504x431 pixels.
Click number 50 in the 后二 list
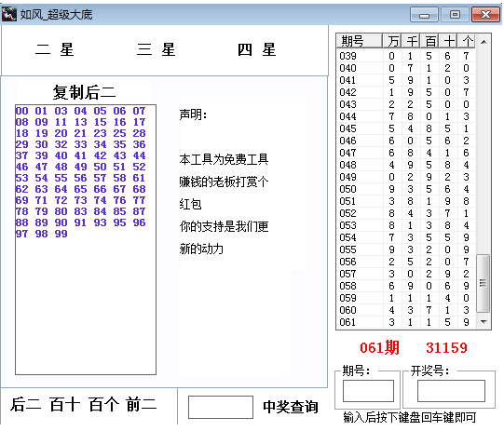[100, 167]
